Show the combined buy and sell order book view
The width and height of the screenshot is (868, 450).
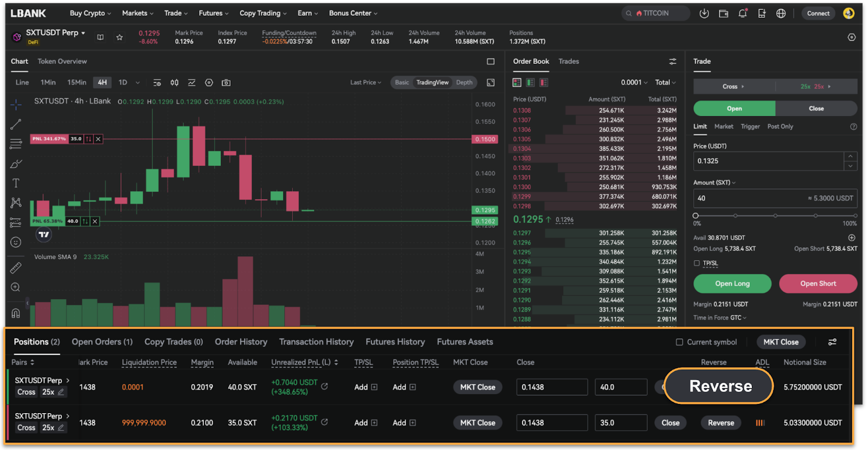pos(517,82)
